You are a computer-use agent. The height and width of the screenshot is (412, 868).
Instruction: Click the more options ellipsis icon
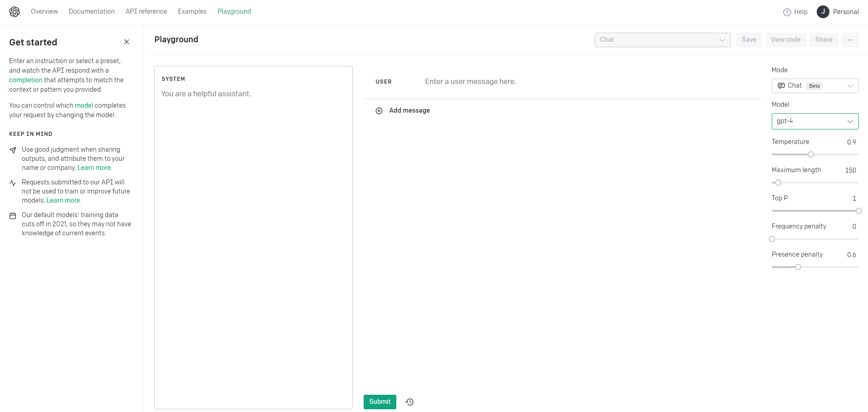pyautogui.click(x=851, y=40)
